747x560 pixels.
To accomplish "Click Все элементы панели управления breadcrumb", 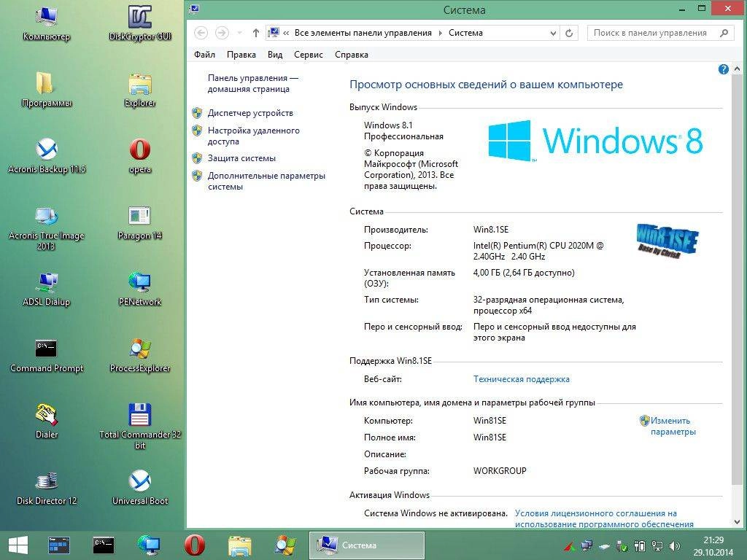I will (363, 33).
